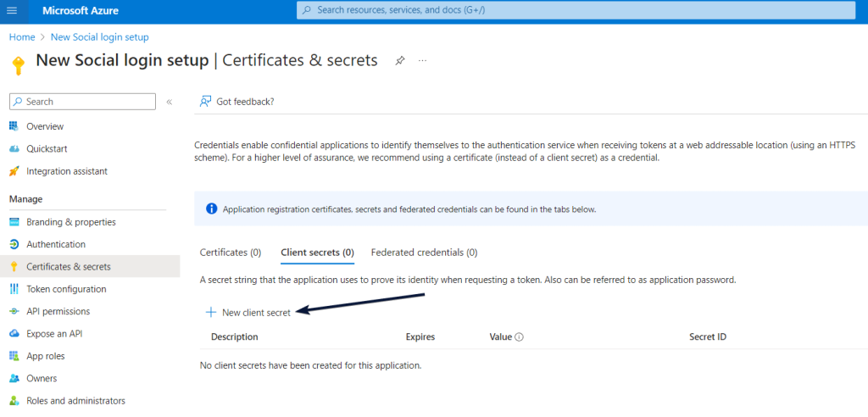Open the hamburger portal menu
Viewport: 868px width, 417px height.
[12, 10]
